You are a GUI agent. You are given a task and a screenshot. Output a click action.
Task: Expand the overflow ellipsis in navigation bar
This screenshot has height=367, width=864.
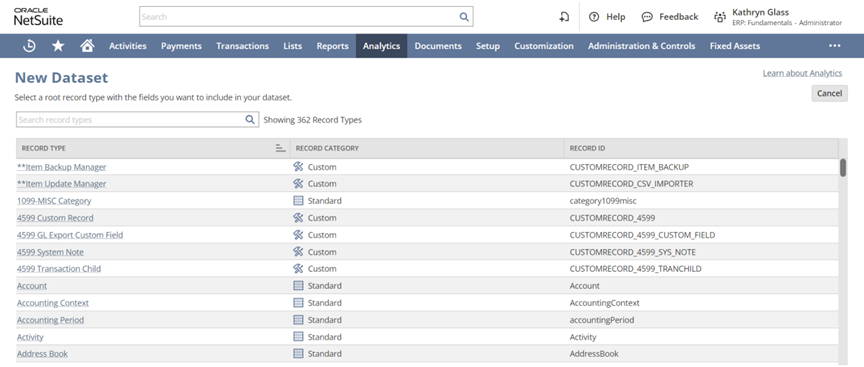(x=835, y=46)
